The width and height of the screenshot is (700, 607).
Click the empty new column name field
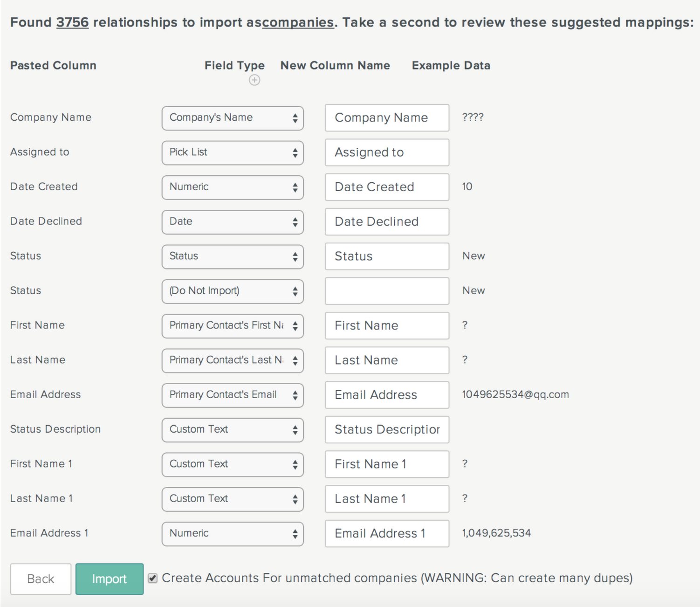(x=387, y=291)
